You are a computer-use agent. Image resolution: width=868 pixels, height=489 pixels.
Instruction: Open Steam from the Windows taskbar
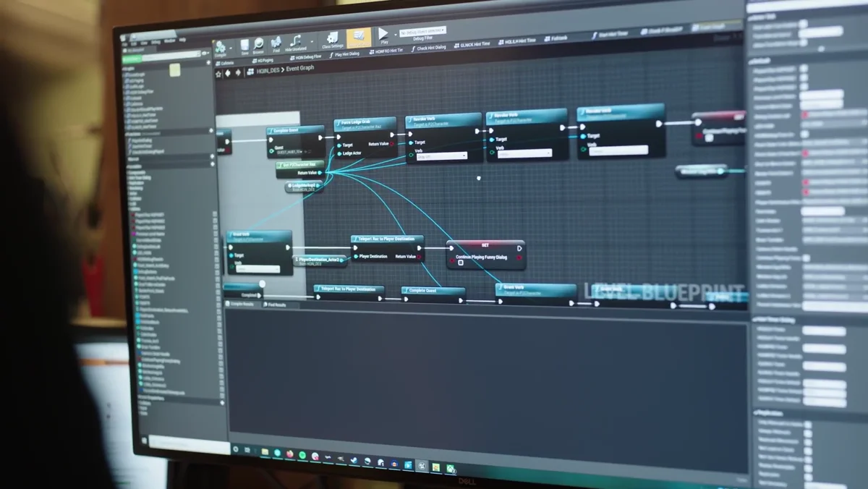tap(354, 460)
